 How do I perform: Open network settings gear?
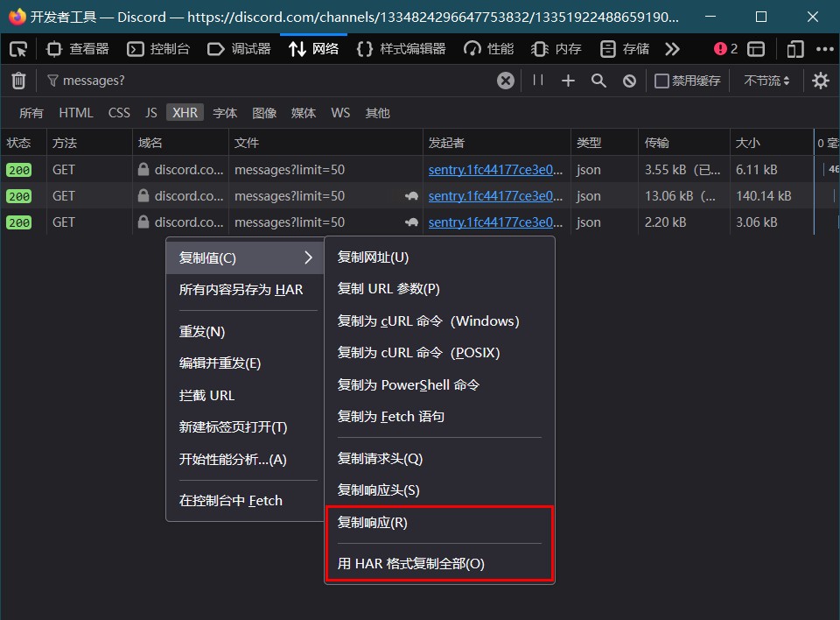820,81
